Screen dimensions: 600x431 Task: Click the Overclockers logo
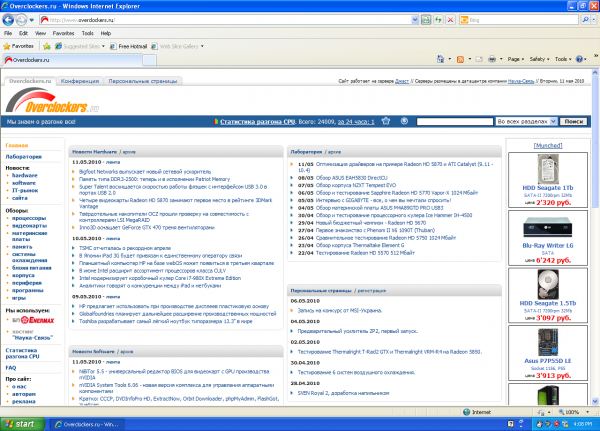tap(52, 100)
